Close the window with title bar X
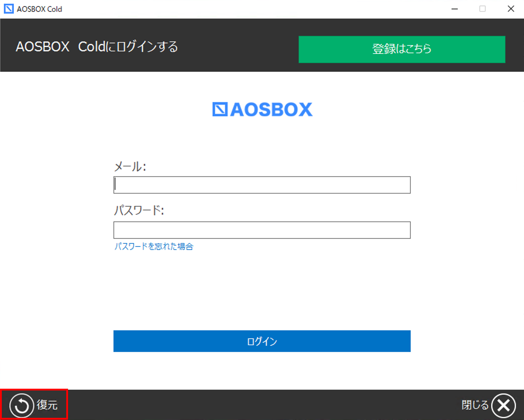The image size is (524, 420). tap(511, 9)
